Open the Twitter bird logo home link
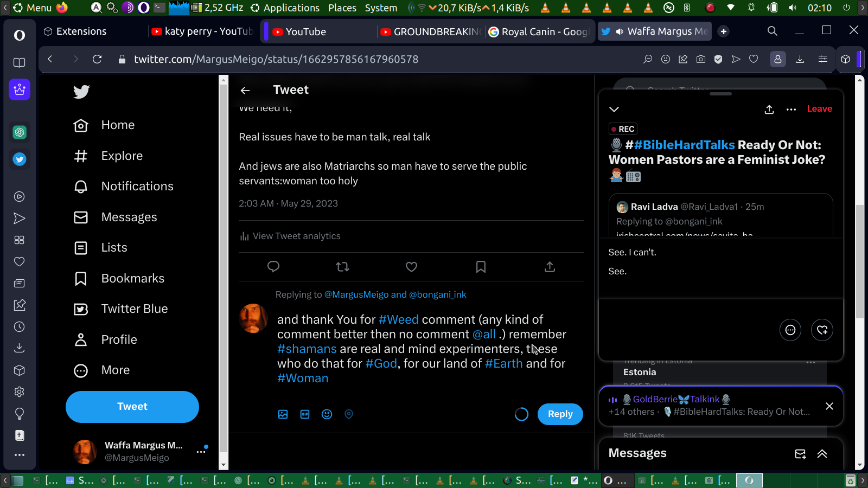This screenshot has height=488, width=868. pos(81,92)
